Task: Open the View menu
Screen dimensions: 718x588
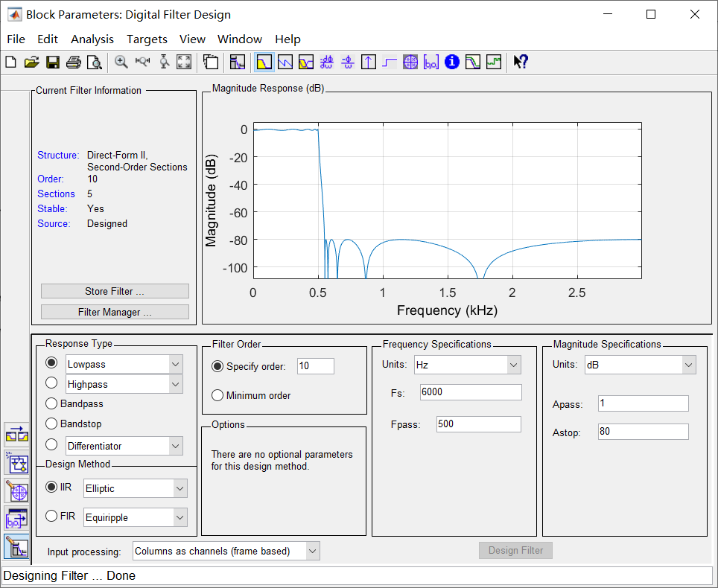Action: pos(192,39)
